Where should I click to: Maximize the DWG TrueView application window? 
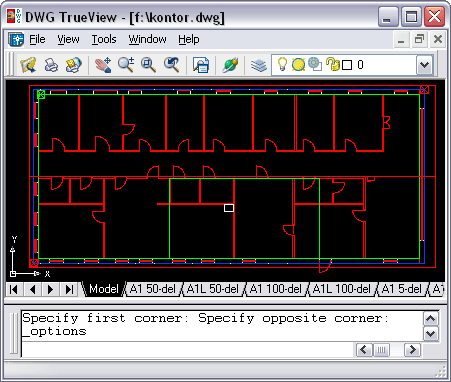pos(411,17)
